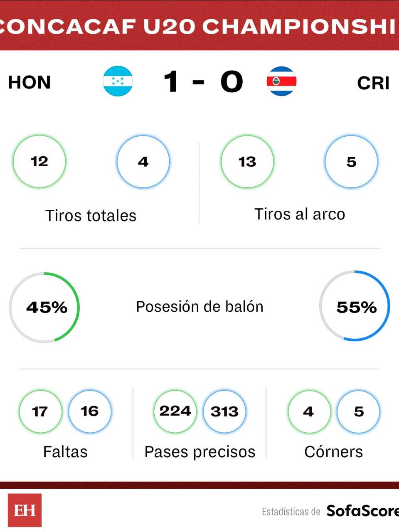The height and width of the screenshot is (532, 399).
Task: Click the 224 accurate passes circle
Action: pos(175,411)
